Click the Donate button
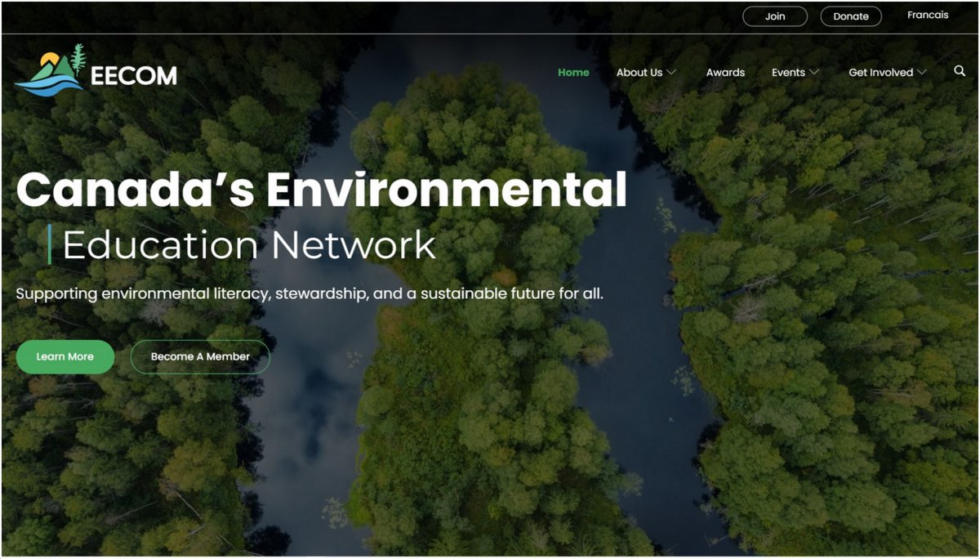 point(851,16)
